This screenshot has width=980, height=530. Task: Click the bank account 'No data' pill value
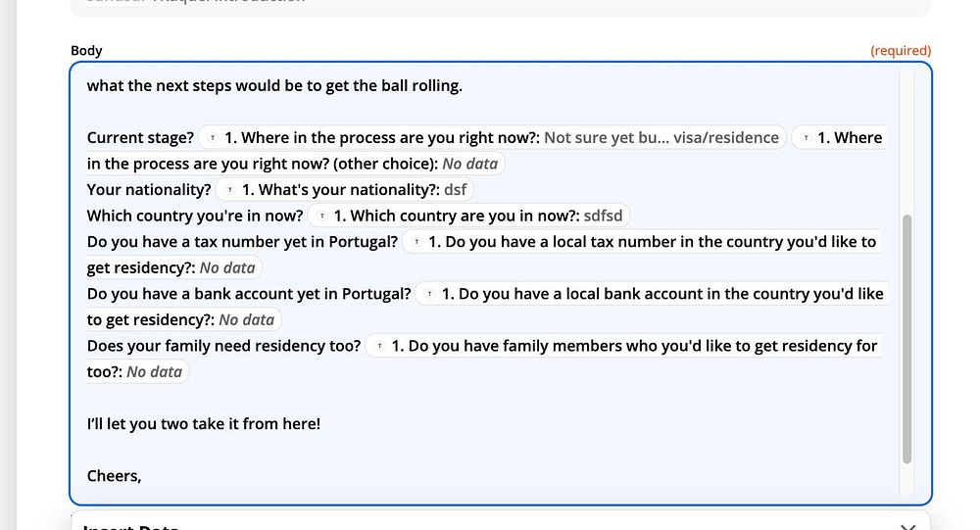click(247, 319)
